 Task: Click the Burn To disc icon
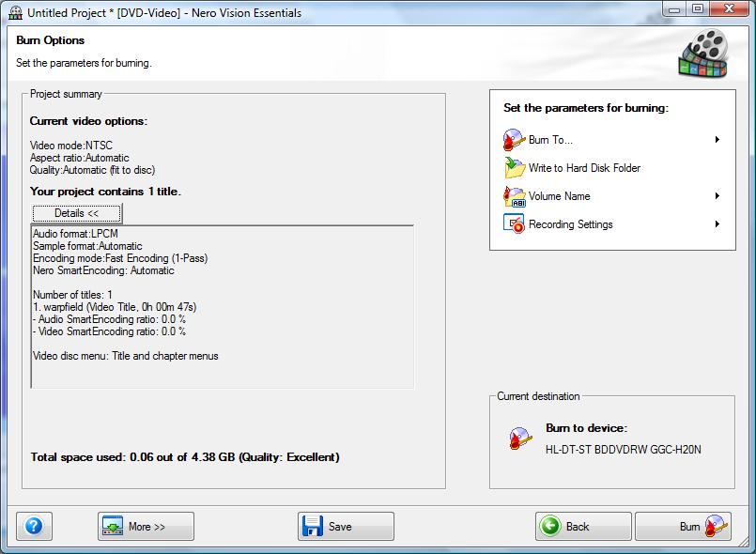(514, 140)
